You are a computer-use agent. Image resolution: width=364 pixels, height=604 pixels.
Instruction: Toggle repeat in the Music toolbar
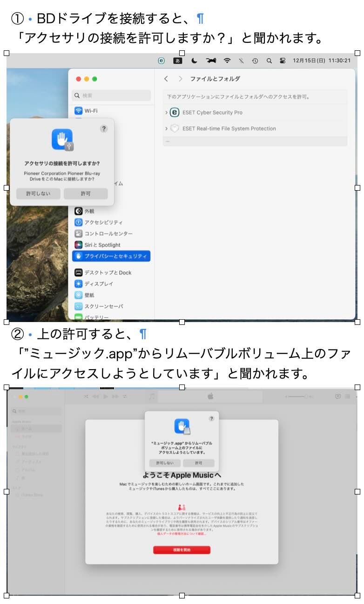(x=125, y=396)
